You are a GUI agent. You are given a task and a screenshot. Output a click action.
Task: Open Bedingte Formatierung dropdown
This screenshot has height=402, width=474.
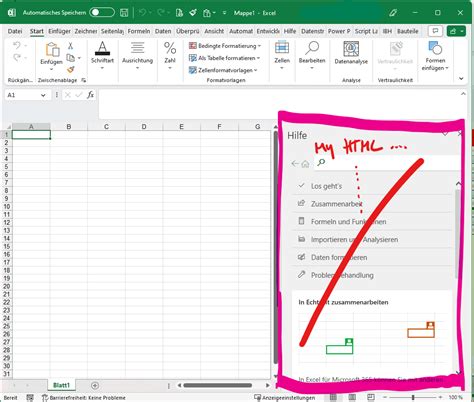(225, 46)
